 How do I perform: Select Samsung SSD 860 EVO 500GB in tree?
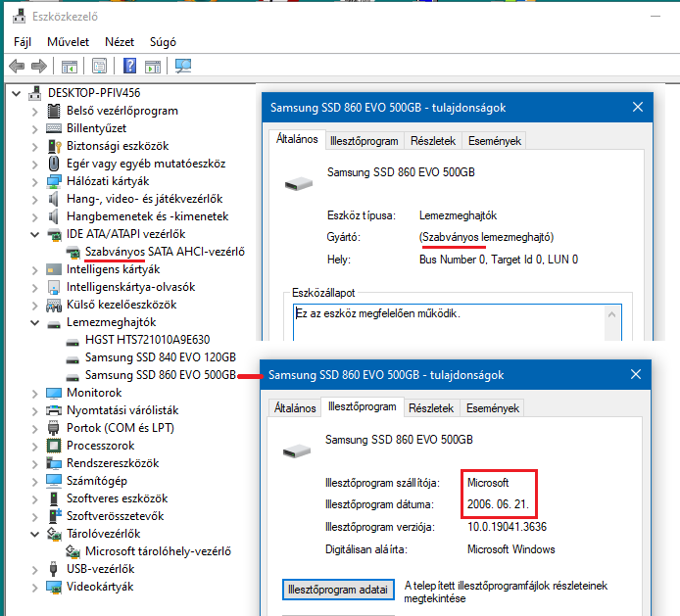click(x=161, y=375)
